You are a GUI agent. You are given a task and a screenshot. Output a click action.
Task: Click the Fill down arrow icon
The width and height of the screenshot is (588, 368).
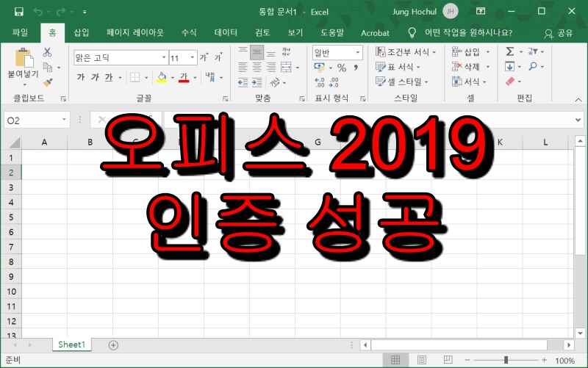(x=509, y=67)
